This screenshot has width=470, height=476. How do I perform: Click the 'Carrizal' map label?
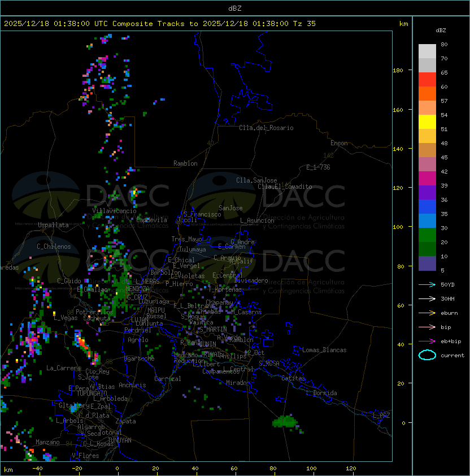[168, 379]
